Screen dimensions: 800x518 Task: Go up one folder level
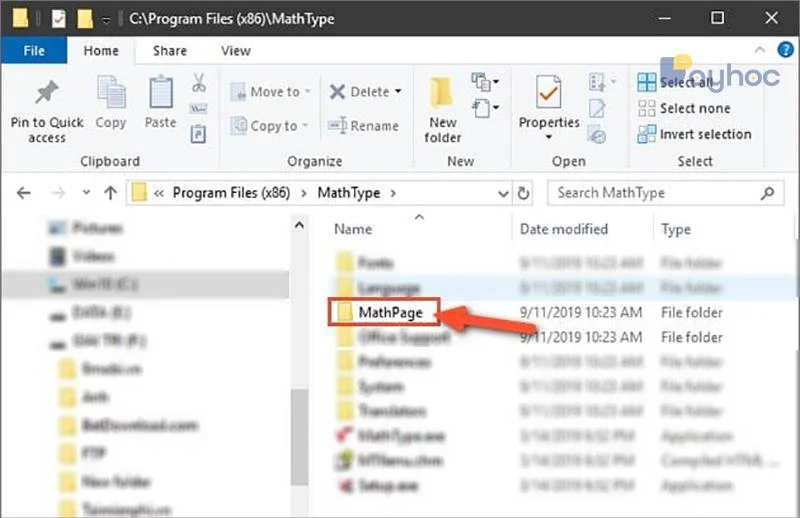pos(110,193)
